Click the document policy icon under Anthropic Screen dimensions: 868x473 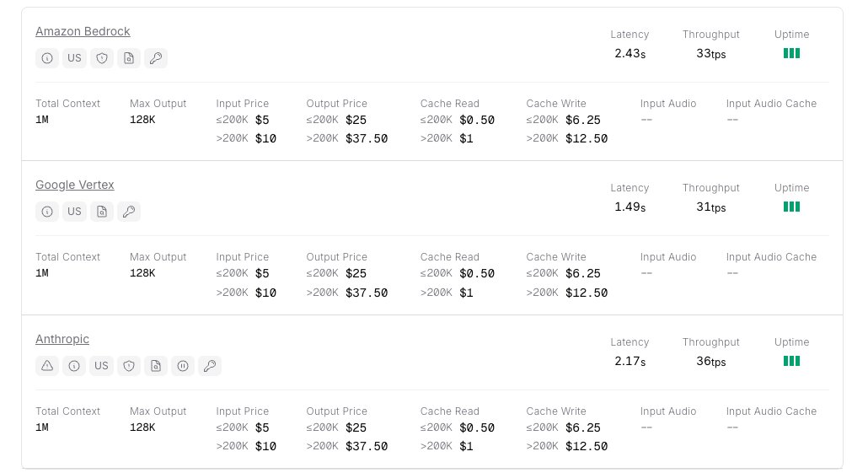[x=156, y=366]
